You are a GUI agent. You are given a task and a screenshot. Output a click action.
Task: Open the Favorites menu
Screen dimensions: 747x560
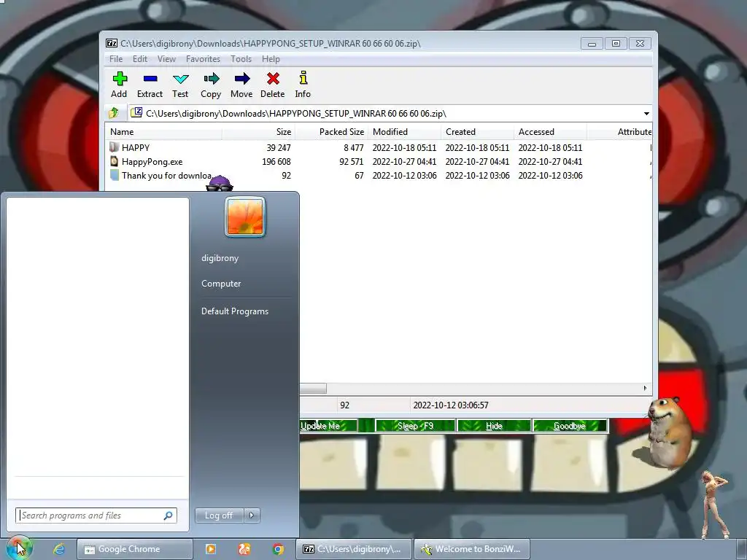pos(203,59)
